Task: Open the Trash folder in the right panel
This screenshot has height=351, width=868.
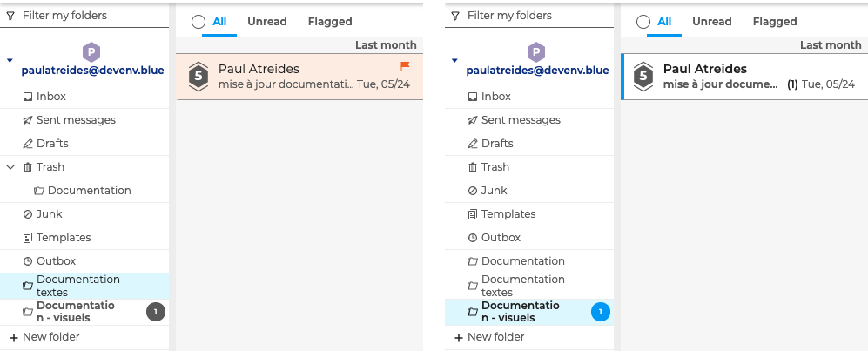Action: coord(529,166)
